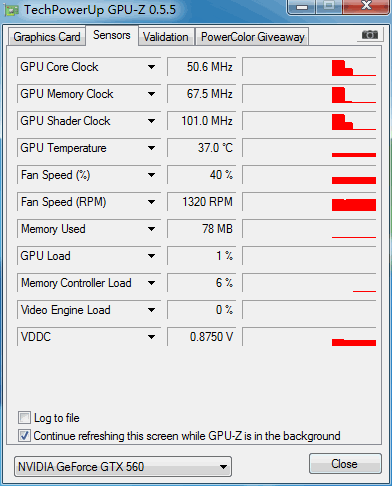Close the window with the X icon

[x=366, y=6]
